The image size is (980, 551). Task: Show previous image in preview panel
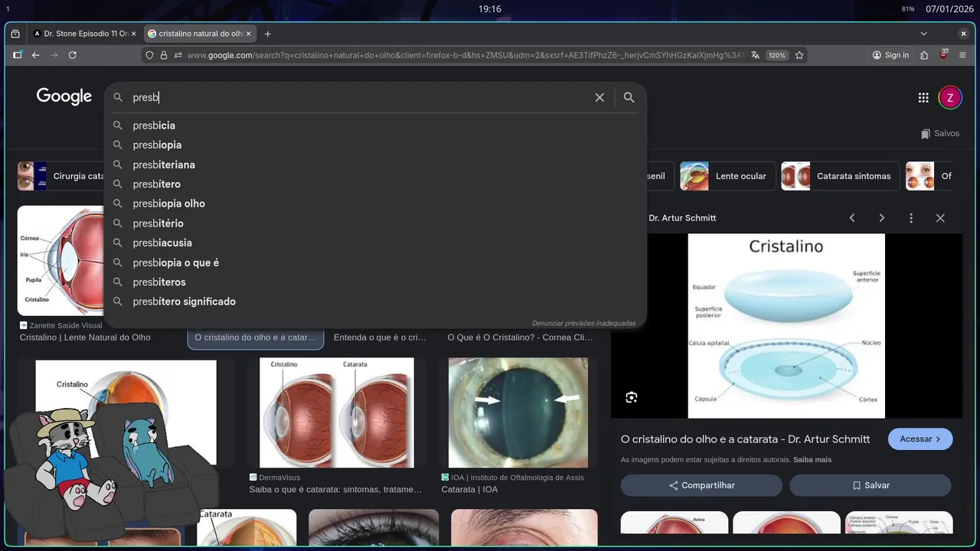[x=851, y=218]
